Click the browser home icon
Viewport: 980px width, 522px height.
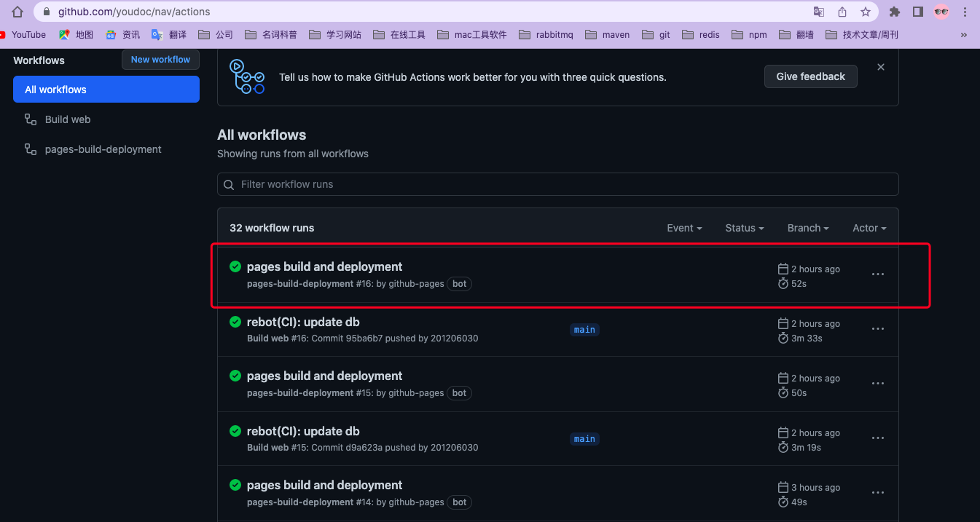[17, 12]
